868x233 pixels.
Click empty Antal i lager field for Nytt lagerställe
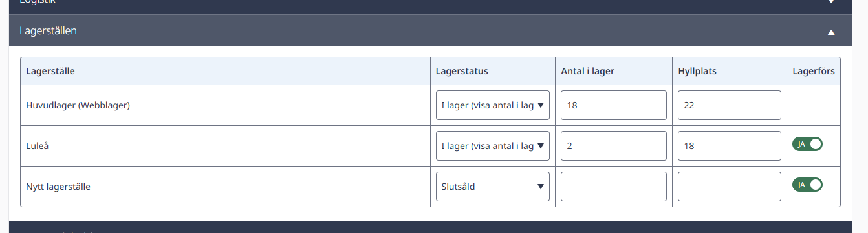pyautogui.click(x=614, y=187)
